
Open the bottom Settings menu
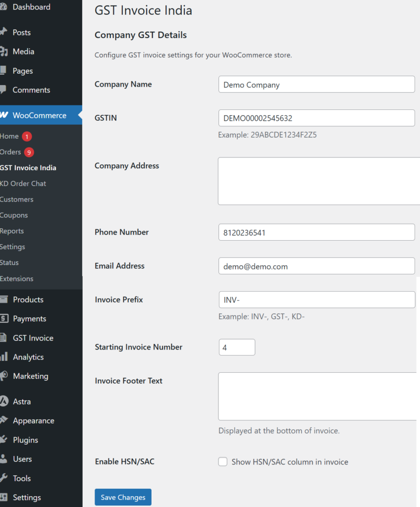click(27, 497)
